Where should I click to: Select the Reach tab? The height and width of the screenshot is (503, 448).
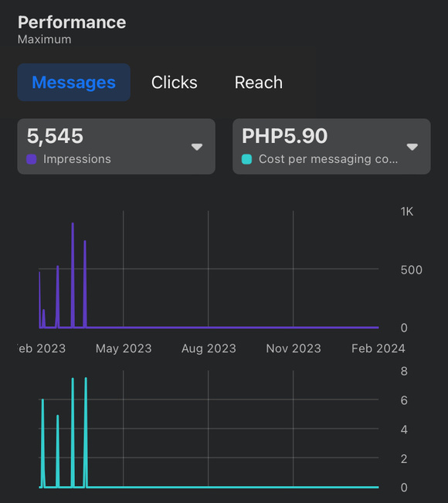point(259,83)
